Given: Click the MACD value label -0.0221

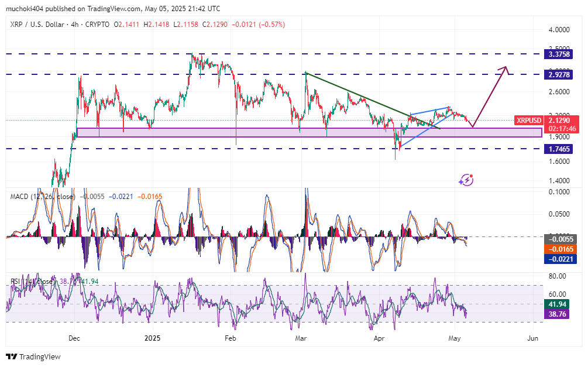Looking at the screenshot, I should click(560, 258).
